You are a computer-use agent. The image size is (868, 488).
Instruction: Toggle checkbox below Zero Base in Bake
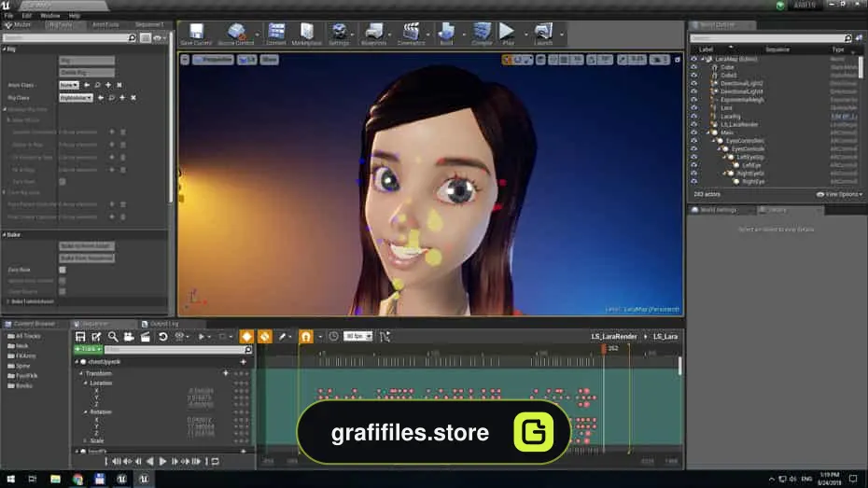point(63,281)
